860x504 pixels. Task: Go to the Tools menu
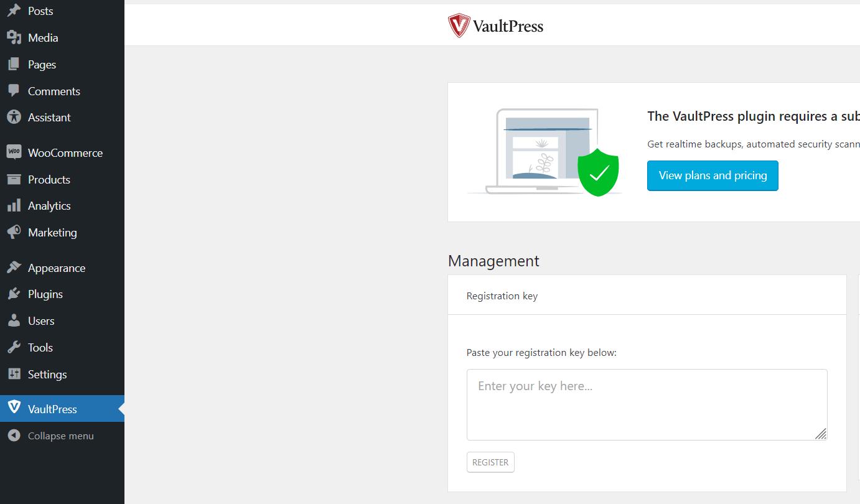click(40, 348)
